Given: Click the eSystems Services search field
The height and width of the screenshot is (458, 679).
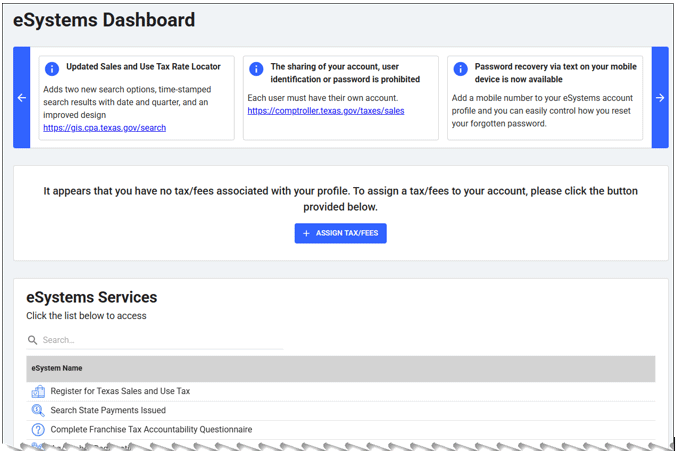Looking at the screenshot, I should (155, 340).
